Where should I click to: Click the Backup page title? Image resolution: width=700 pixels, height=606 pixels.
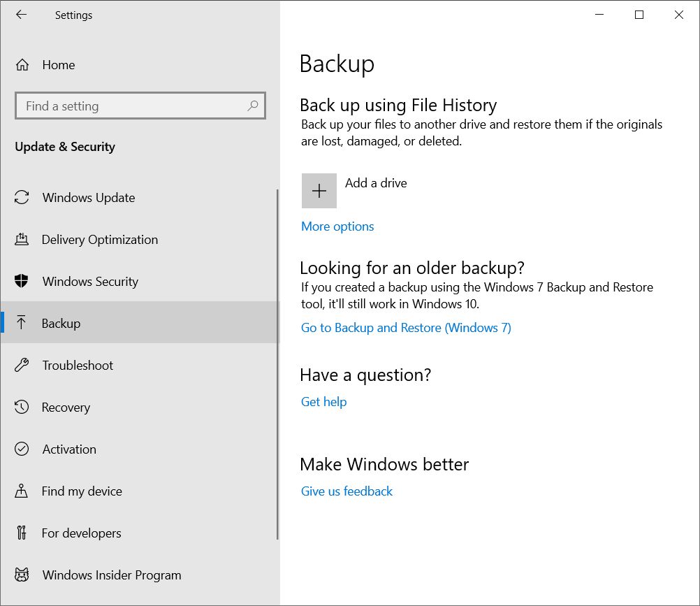[x=337, y=64]
